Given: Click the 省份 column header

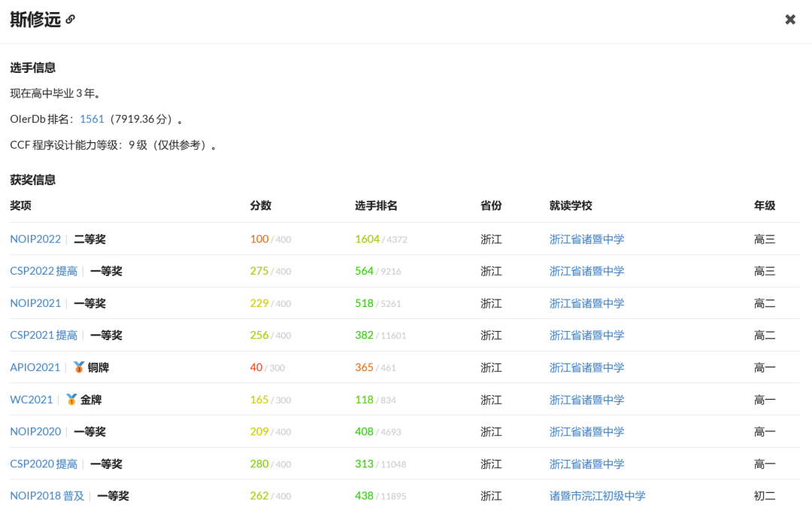Looking at the screenshot, I should point(491,205).
